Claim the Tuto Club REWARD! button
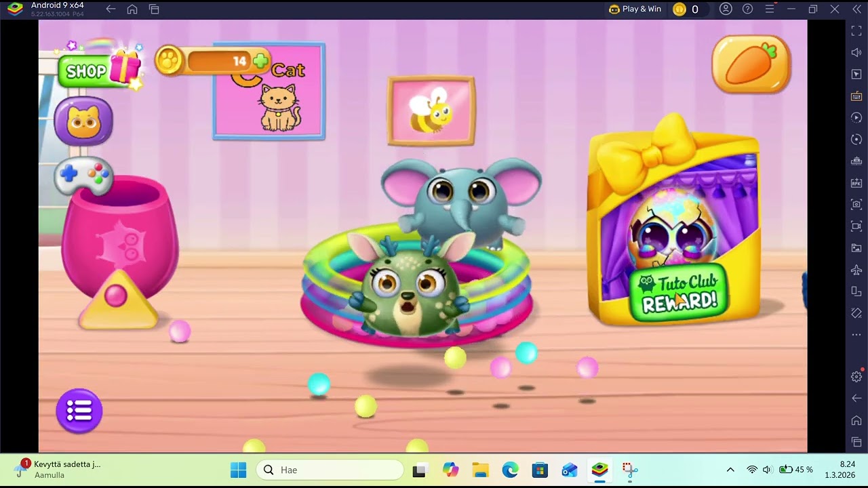 coord(679,293)
